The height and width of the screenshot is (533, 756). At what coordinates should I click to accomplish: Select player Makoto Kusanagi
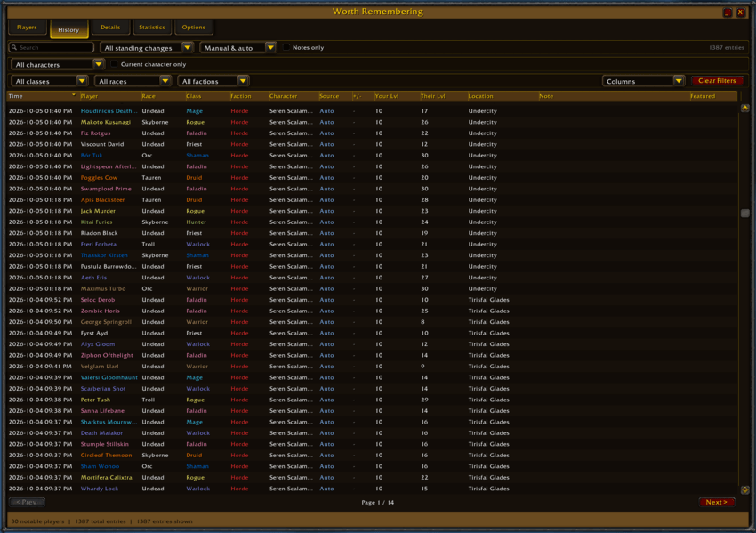[x=106, y=123]
